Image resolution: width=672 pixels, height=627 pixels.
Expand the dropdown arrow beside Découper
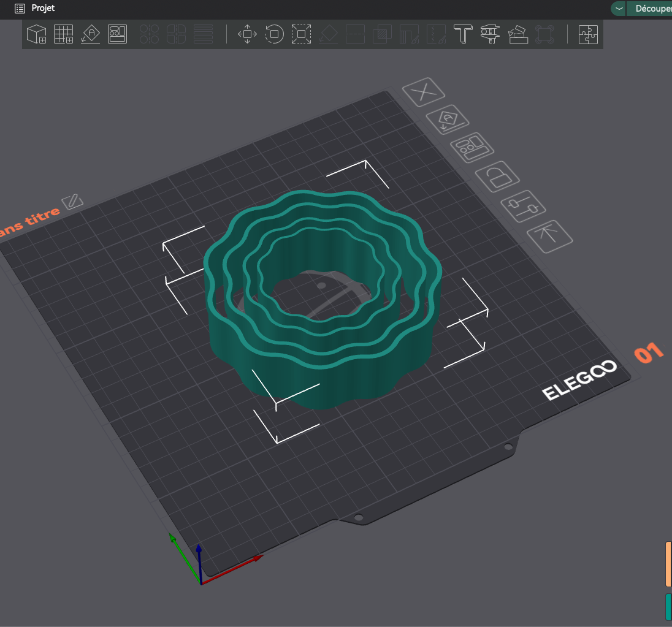(619, 8)
